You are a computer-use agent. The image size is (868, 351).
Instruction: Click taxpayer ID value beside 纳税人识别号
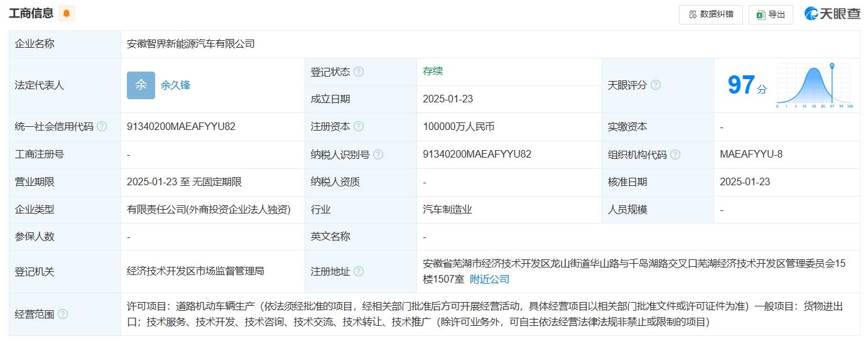477,154
